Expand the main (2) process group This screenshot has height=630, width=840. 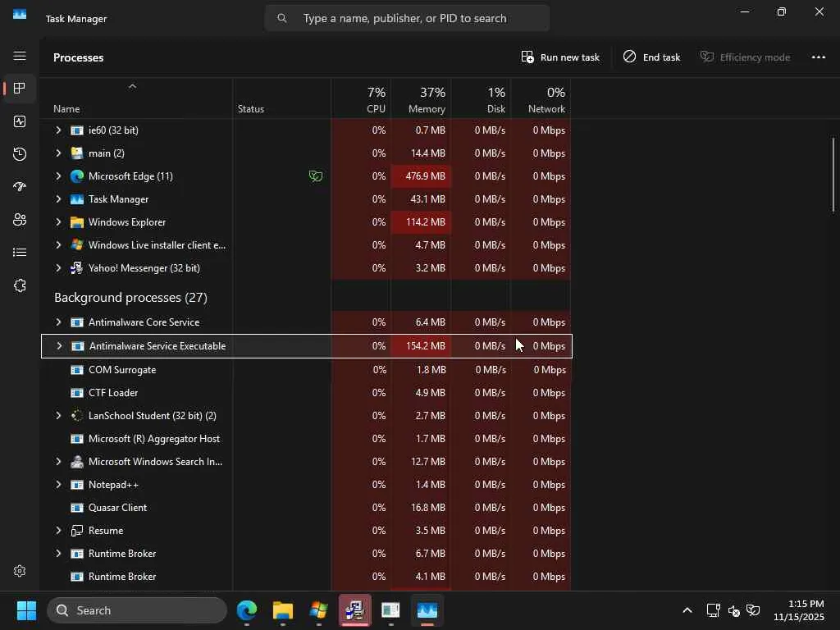(58, 153)
